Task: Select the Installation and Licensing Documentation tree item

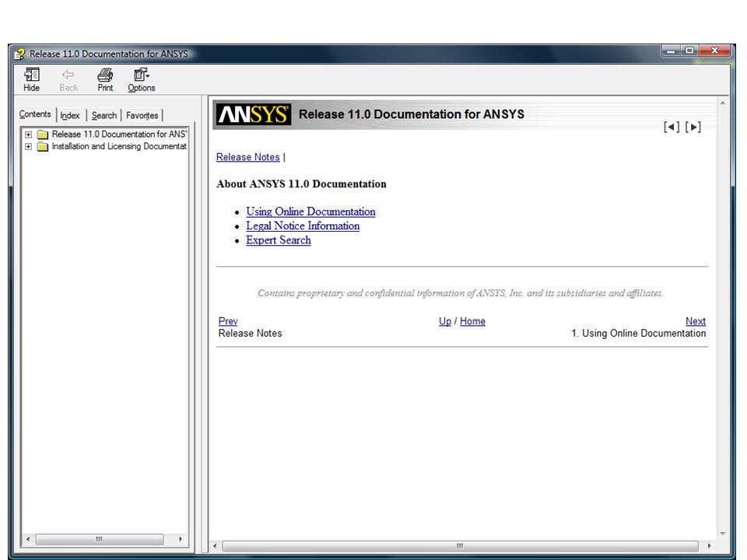Action: (x=119, y=147)
